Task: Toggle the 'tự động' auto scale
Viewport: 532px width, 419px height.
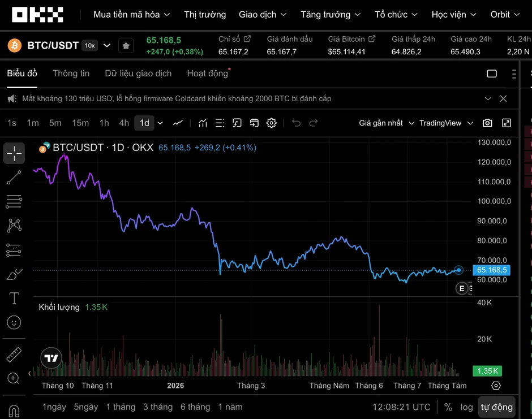Action: (497, 407)
